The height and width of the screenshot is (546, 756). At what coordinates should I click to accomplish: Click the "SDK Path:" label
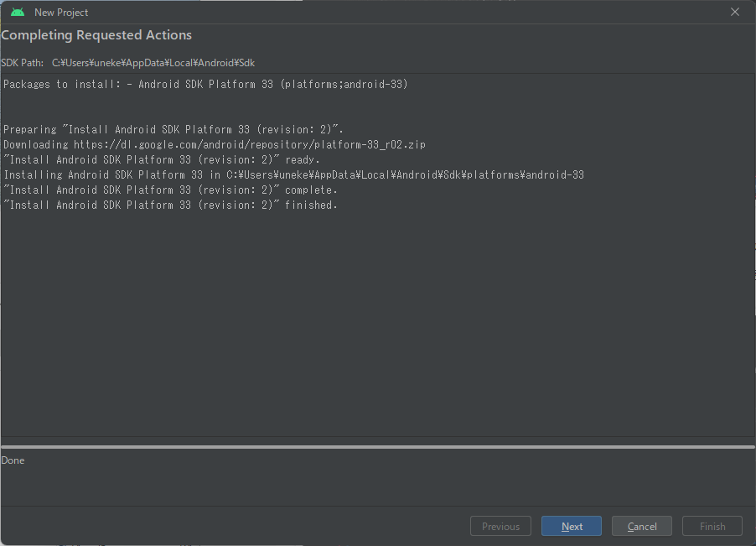pyautogui.click(x=22, y=63)
